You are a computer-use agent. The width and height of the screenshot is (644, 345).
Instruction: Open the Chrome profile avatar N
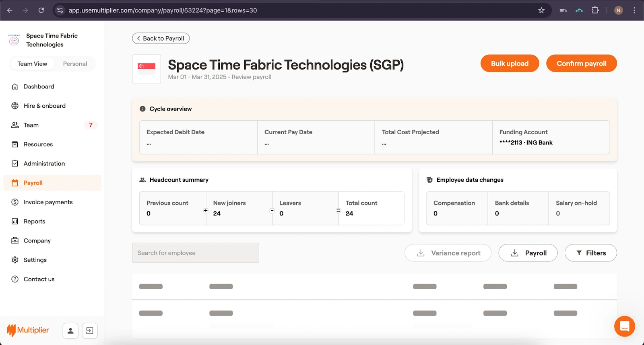tap(618, 10)
